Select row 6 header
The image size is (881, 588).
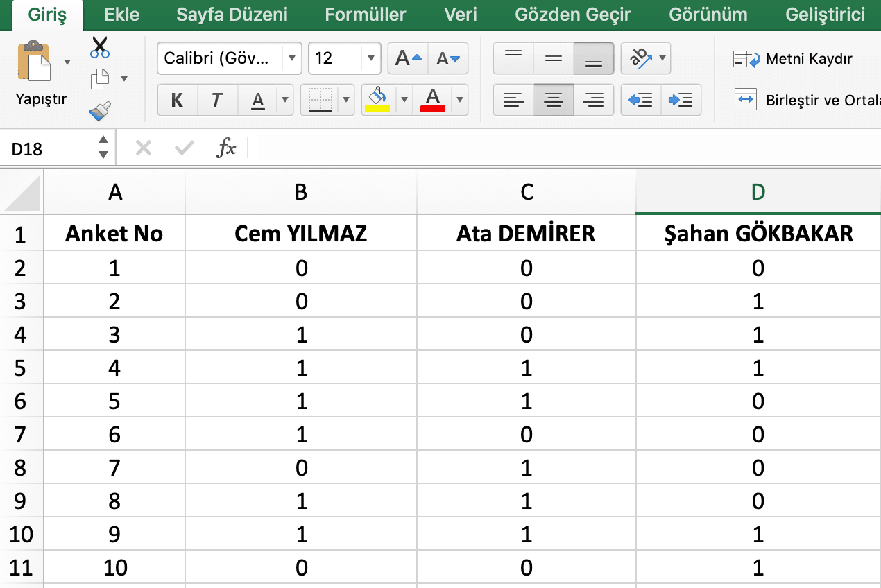(x=21, y=401)
